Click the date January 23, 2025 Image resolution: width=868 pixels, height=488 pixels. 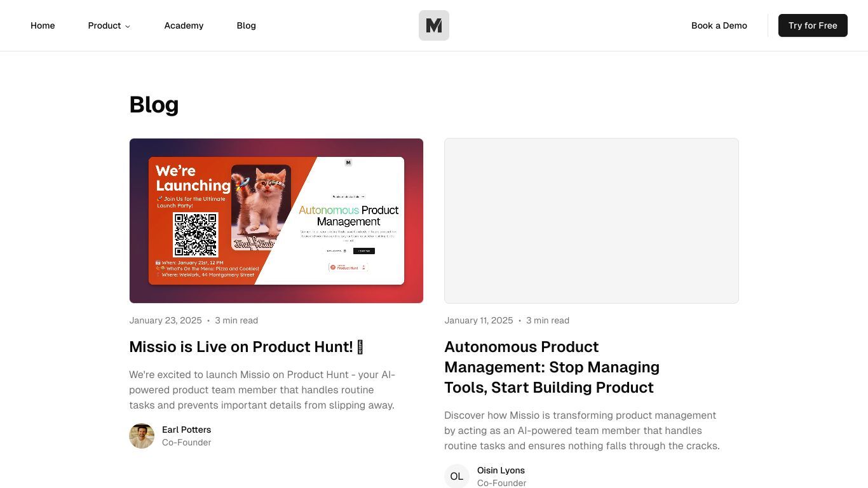(x=165, y=320)
